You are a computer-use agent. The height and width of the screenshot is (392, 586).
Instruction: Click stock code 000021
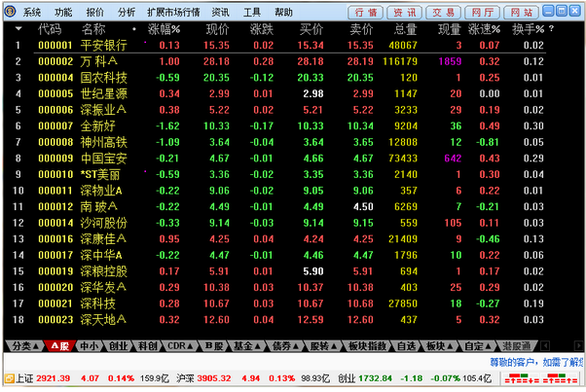55,303
